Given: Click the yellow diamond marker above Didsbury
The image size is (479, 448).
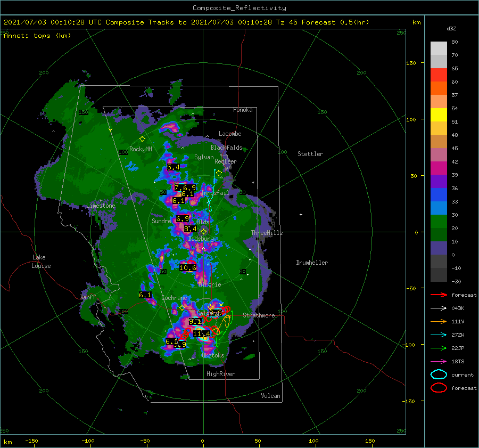Looking at the screenshot, I should (203, 232).
